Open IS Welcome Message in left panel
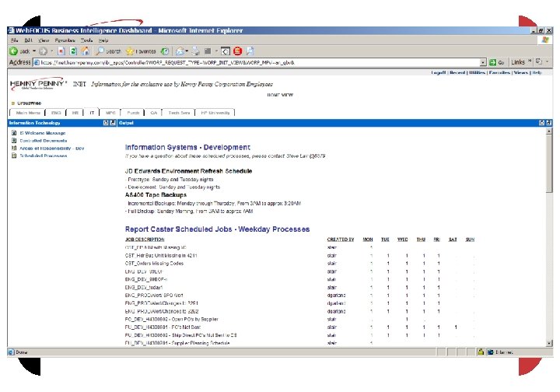Image resolution: width=560 pixels, height=392 pixels. tap(43, 133)
